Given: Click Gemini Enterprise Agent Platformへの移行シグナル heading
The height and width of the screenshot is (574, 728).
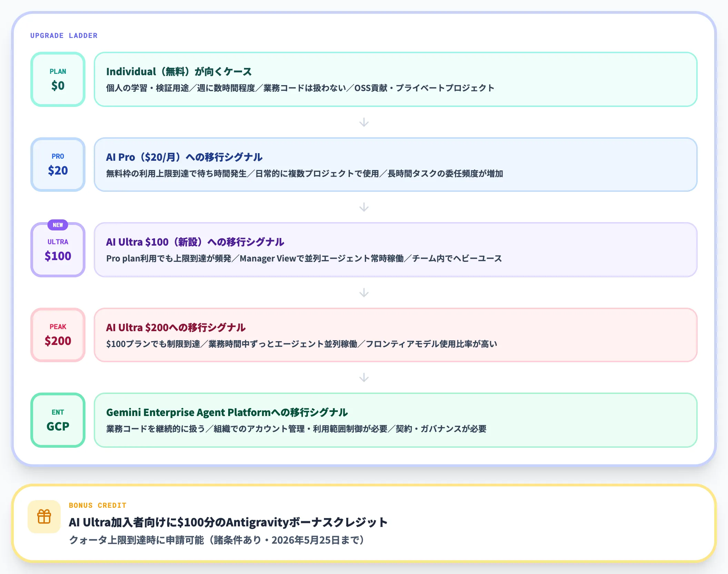Looking at the screenshot, I should pyautogui.click(x=227, y=412).
